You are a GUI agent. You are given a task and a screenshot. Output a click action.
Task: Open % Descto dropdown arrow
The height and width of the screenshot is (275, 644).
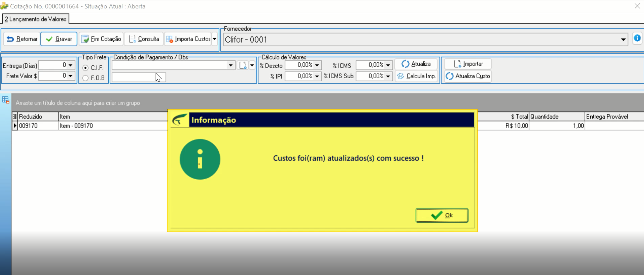coord(317,65)
